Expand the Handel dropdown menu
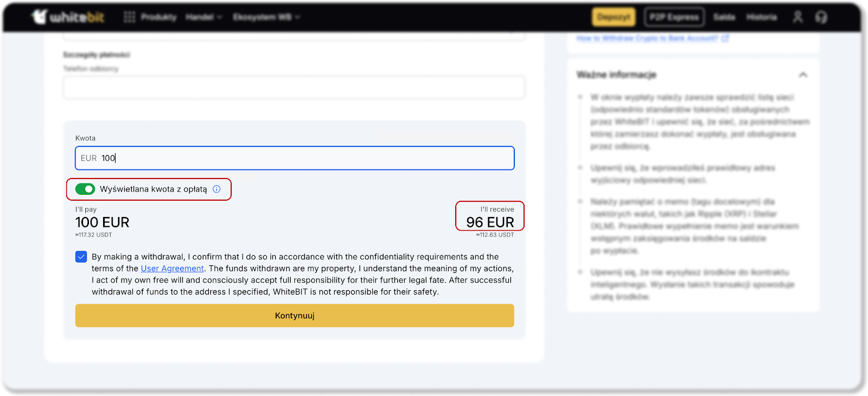This screenshot has height=396, width=868. coord(203,17)
